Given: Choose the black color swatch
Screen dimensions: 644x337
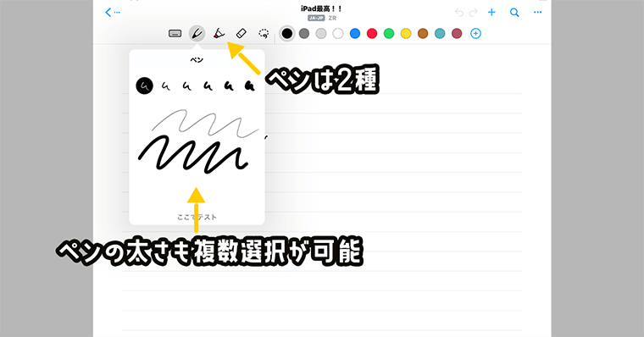Looking at the screenshot, I should tap(287, 34).
